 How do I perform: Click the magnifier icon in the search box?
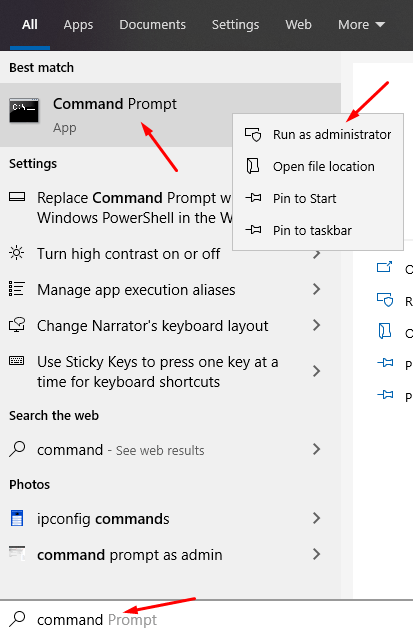click(x=17, y=619)
